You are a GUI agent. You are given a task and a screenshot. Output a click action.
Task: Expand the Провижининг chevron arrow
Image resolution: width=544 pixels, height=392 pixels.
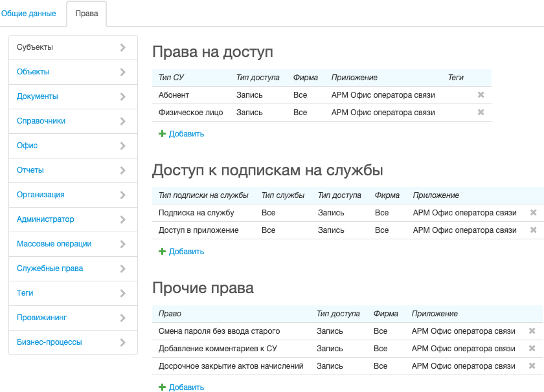(x=123, y=318)
